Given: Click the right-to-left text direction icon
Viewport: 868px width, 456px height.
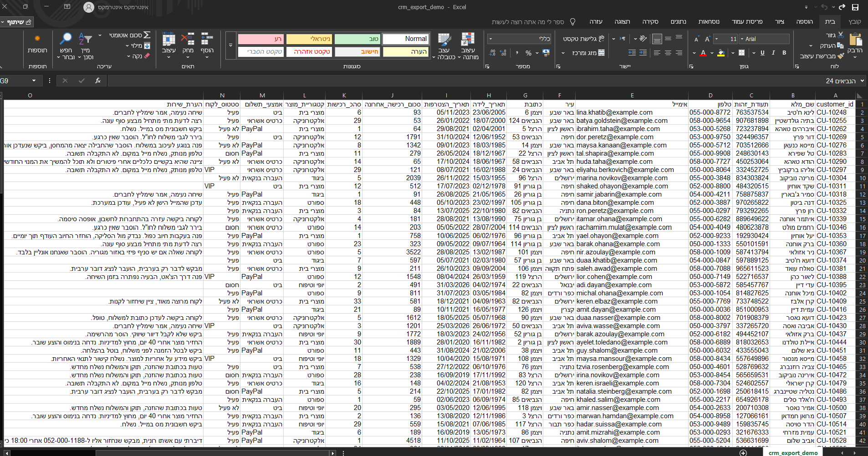Looking at the screenshot, I should [623, 39].
